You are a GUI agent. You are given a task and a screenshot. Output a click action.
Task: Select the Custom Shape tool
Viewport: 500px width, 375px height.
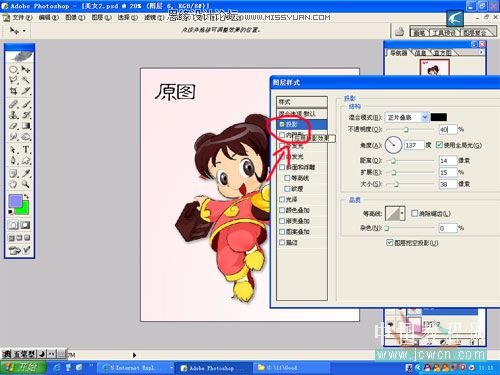(x=26, y=160)
